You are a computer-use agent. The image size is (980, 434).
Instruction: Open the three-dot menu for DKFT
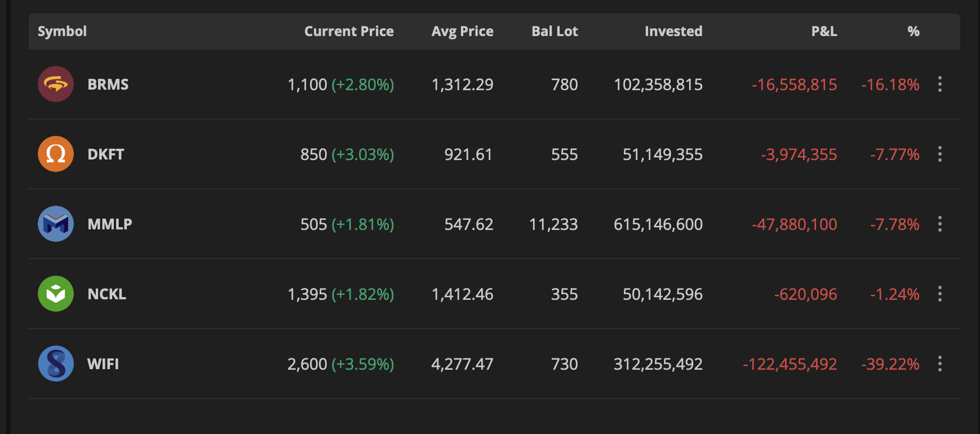pos(939,154)
